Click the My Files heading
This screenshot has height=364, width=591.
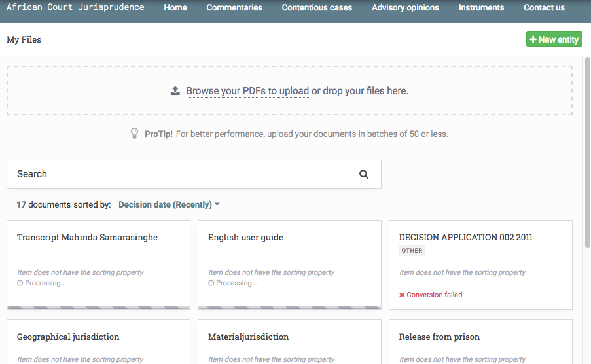tap(24, 39)
